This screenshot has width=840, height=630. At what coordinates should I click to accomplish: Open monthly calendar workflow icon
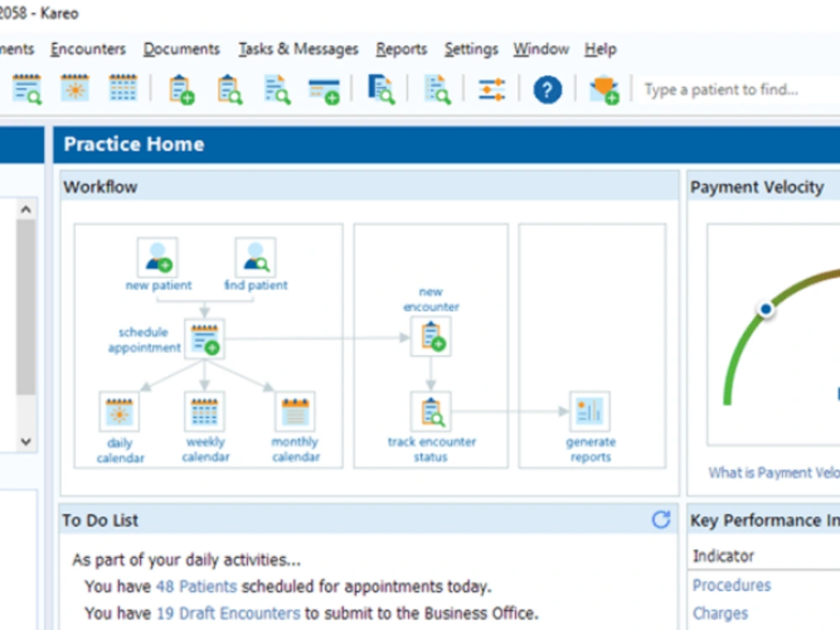(295, 412)
